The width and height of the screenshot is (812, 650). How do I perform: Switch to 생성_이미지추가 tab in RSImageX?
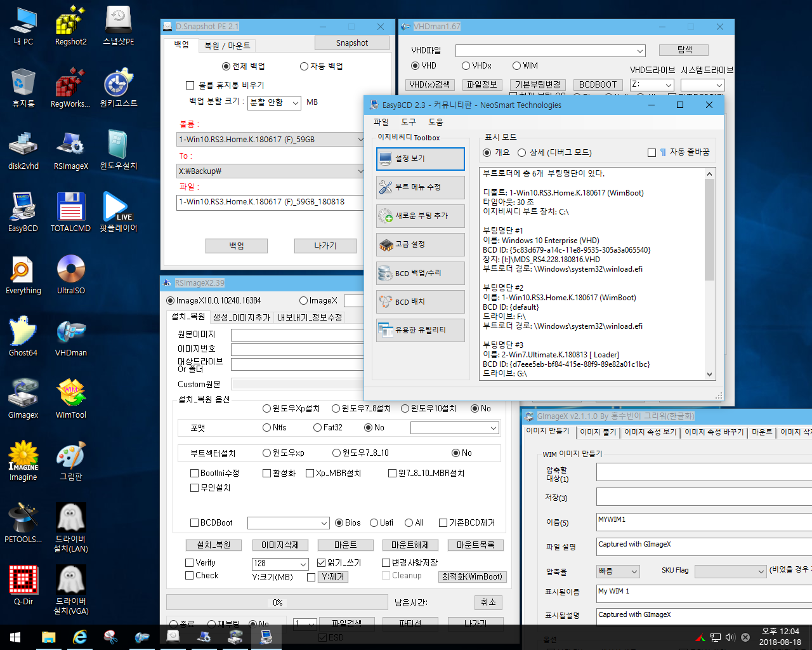coord(242,317)
